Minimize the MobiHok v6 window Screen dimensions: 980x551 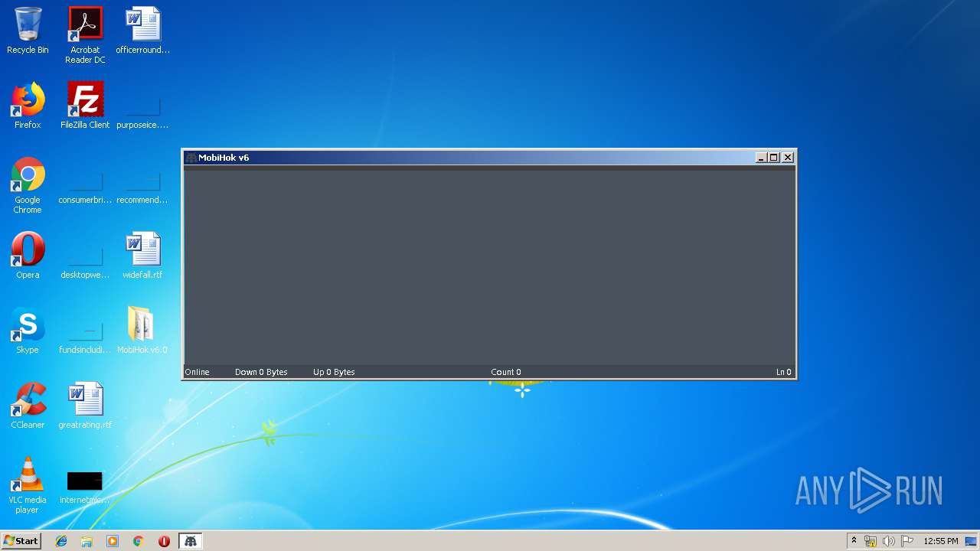click(x=761, y=158)
